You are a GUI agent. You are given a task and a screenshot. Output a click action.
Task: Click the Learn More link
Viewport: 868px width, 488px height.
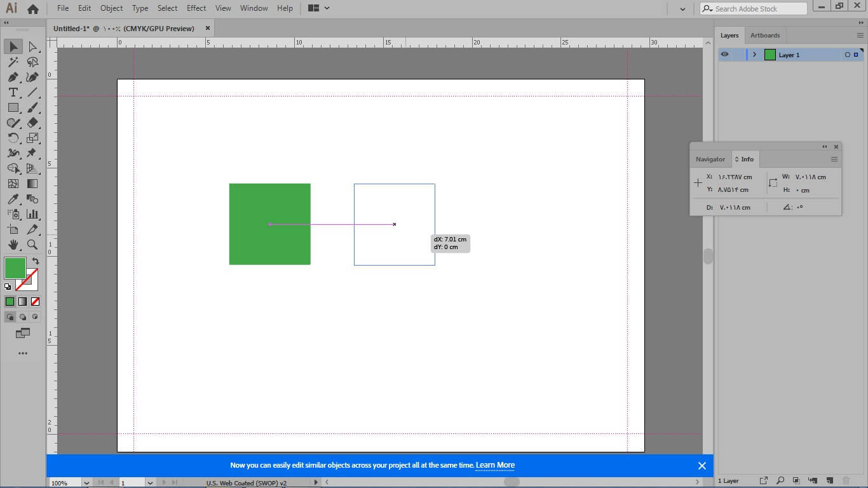(x=495, y=465)
